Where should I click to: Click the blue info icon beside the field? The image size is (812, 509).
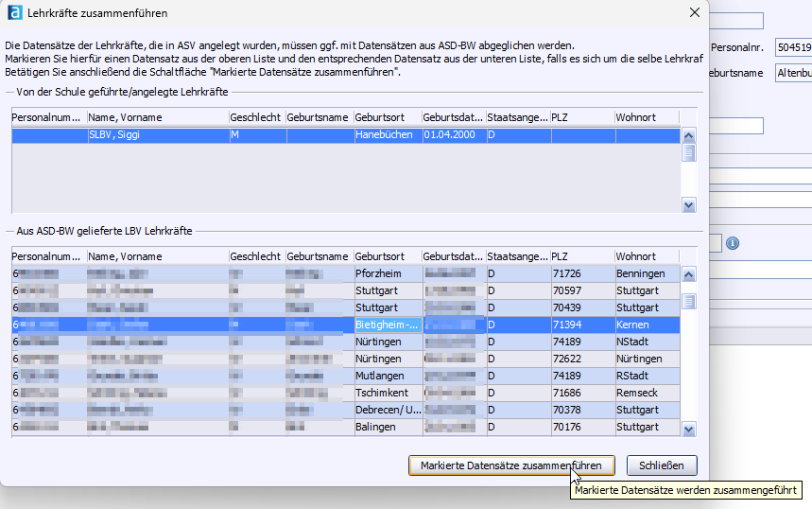pyautogui.click(x=733, y=243)
